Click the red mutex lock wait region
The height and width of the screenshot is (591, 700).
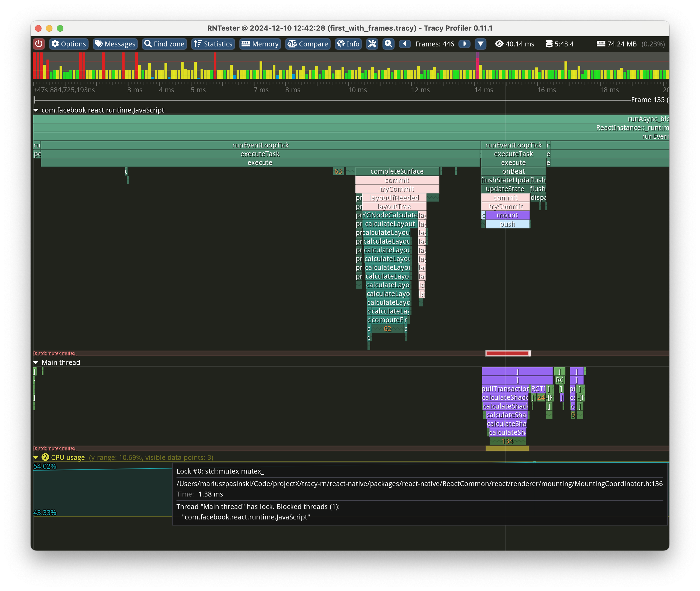pyautogui.click(x=508, y=353)
